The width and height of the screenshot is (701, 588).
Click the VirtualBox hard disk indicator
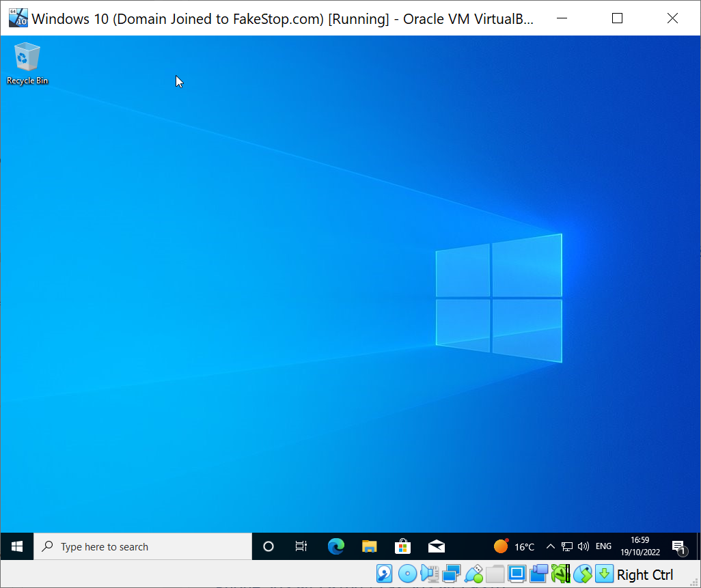click(385, 574)
